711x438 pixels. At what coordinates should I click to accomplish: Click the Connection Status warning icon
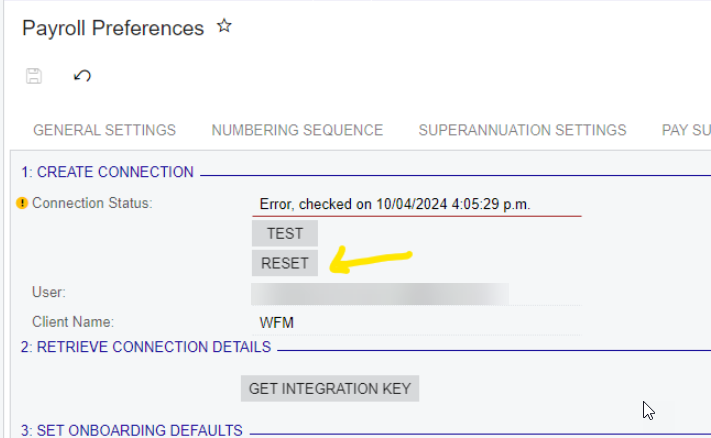click(x=22, y=203)
